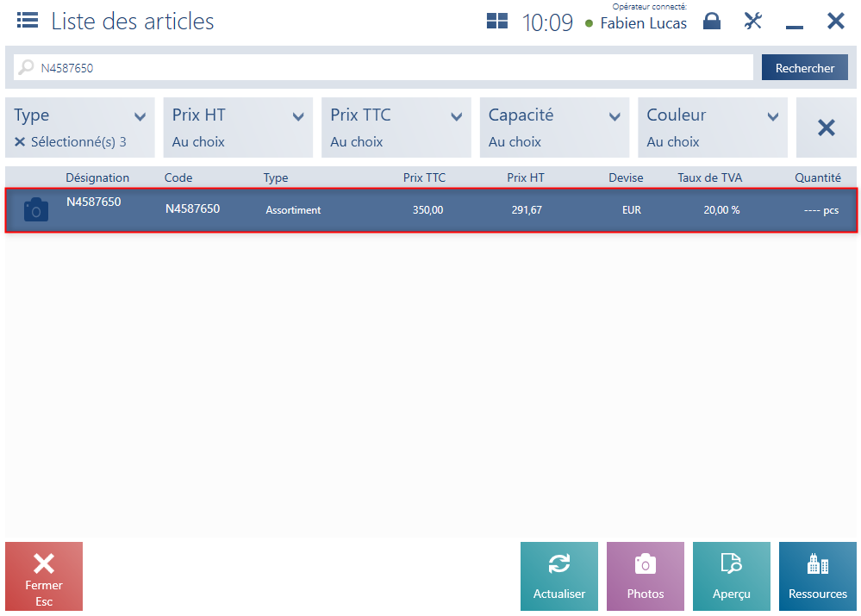The image size is (861, 616).
Task: Click the magnifier icon in search field
Action: click(x=26, y=67)
